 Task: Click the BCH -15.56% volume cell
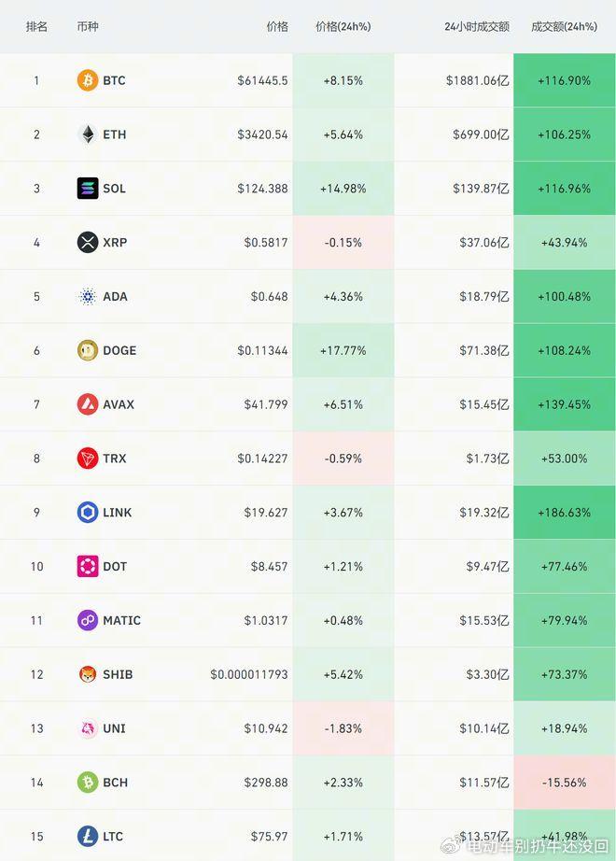tap(565, 783)
